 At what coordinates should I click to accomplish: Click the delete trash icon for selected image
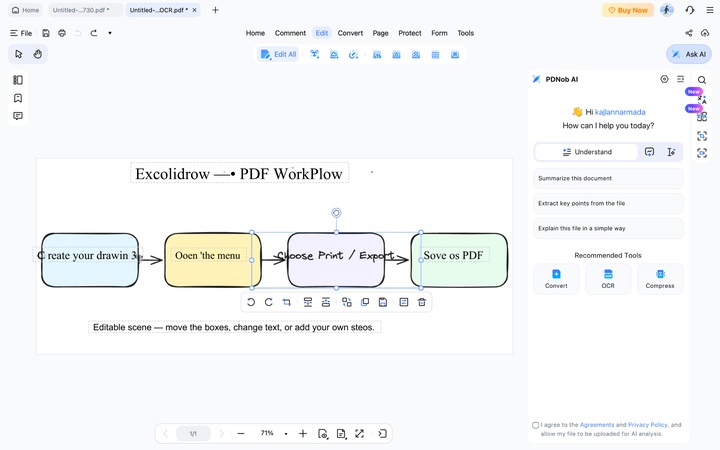click(422, 302)
